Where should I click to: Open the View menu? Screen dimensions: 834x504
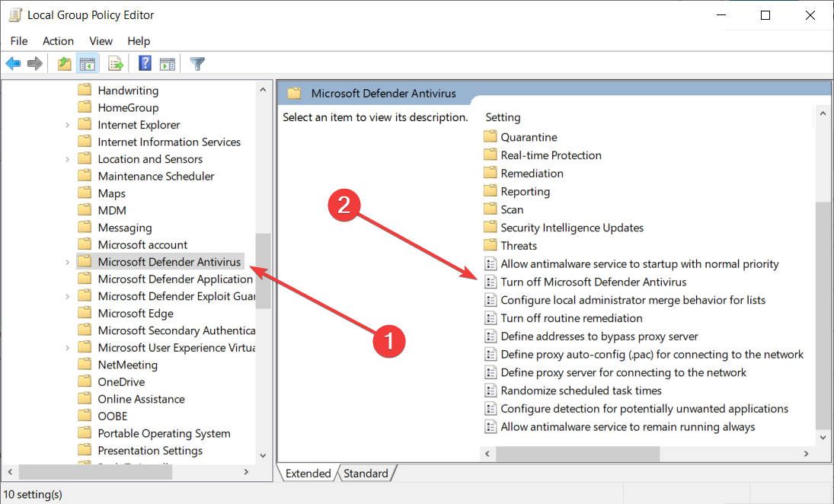(101, 41)
